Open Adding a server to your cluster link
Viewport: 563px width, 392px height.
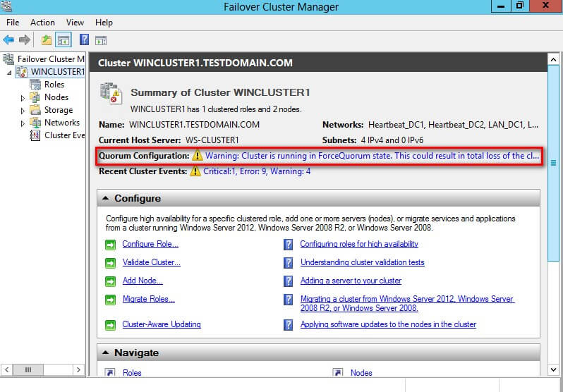(351, 281)
